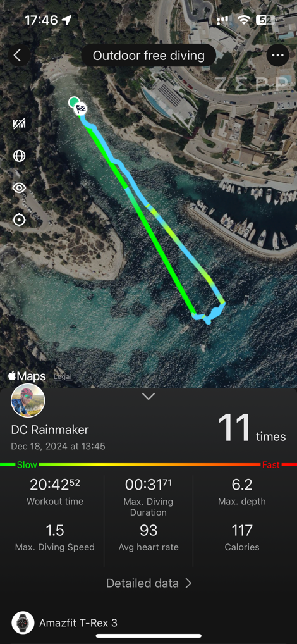Toggle the kilometer markers icon

point(20,123)
